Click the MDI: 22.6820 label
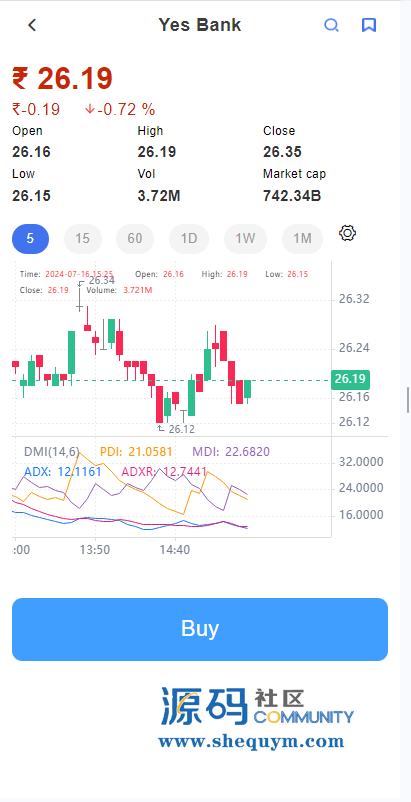411x802 pixels. click(x=231, y=452)
